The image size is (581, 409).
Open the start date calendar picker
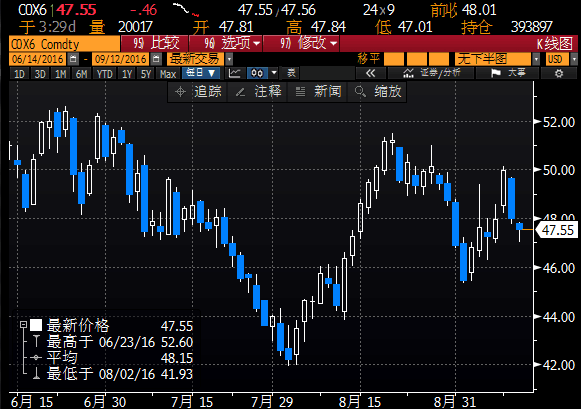tap(73, 59)
